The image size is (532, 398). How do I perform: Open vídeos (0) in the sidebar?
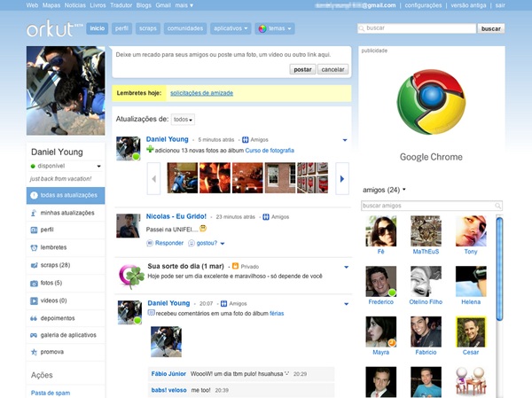point(52,300)
